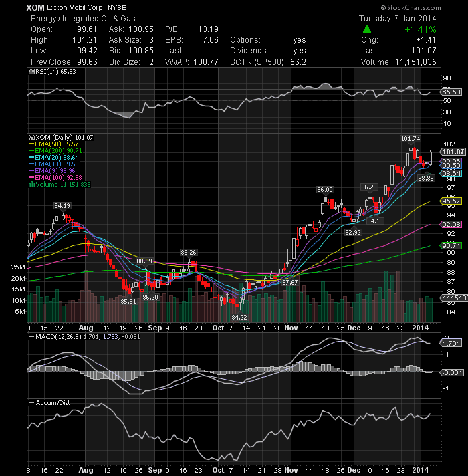Click the Open value 99.61
The height and width of the screenshot is (476, 468).
[87, 29]
